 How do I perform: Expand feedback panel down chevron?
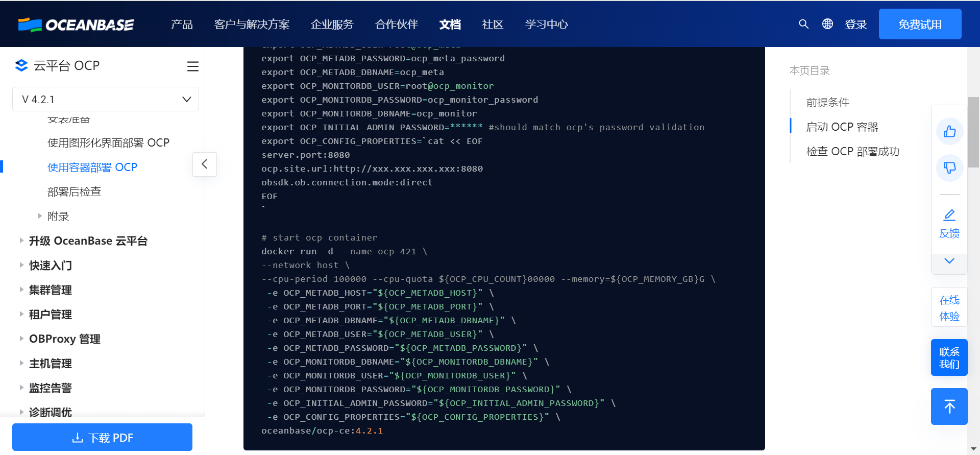point(949,261)
